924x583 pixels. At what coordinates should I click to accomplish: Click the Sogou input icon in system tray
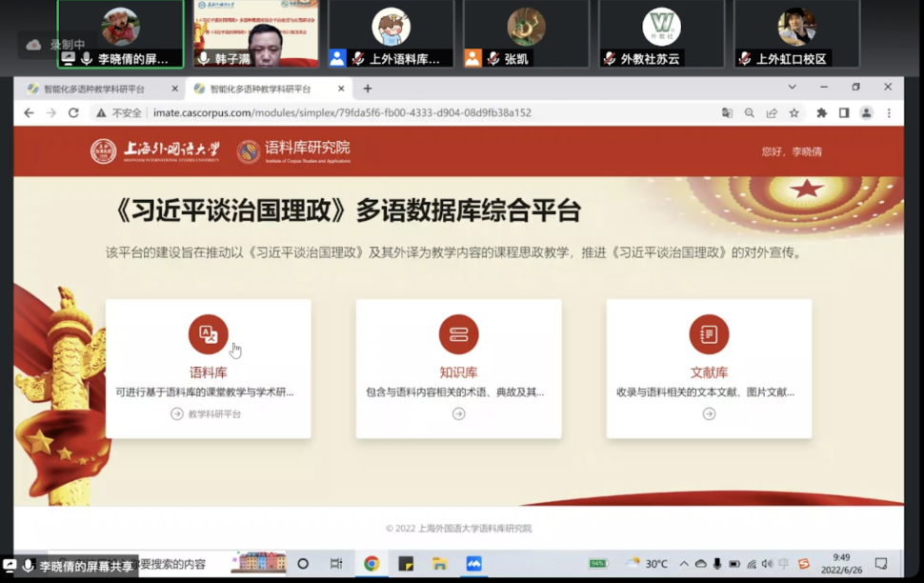pos(803,564)
